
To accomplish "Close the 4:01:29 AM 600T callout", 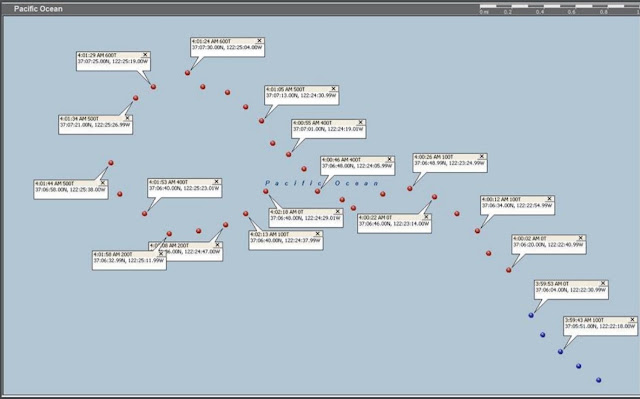I will (145, 55).
